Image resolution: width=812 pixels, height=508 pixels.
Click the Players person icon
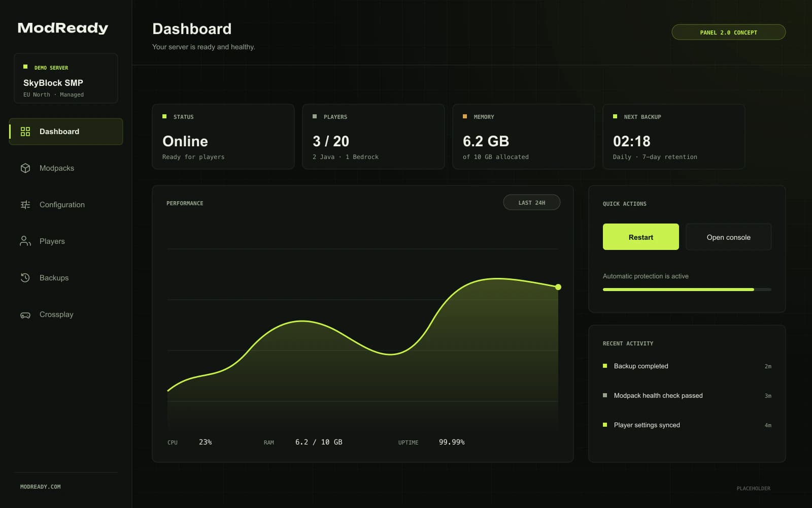25,241
